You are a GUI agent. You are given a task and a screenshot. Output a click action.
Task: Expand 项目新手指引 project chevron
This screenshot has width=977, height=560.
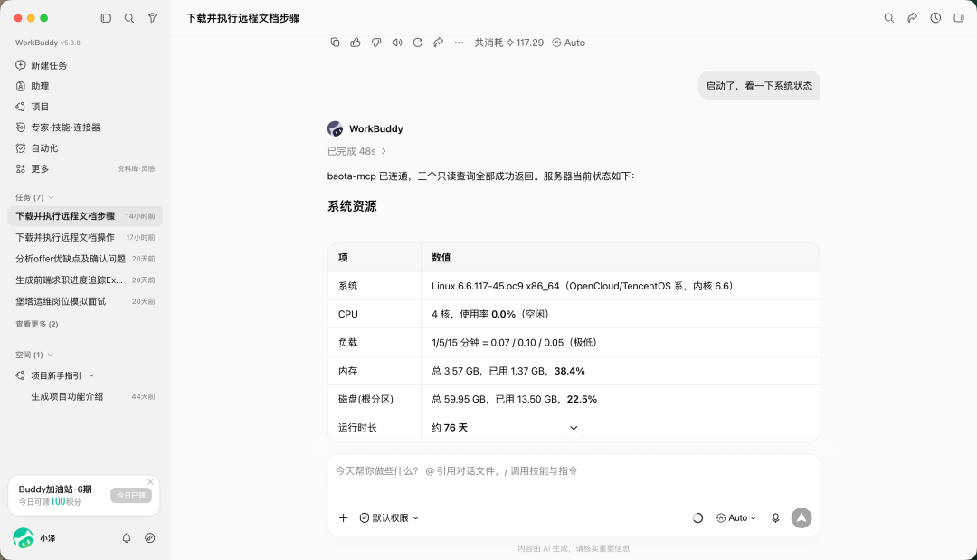(91, 375)
